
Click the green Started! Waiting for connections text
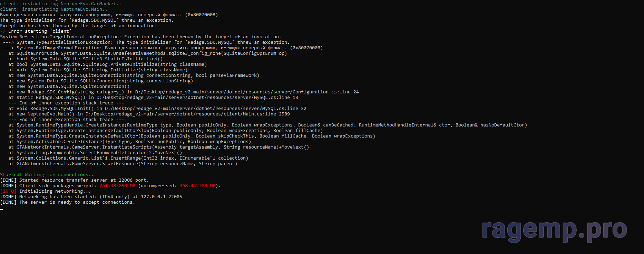(x=47, y=175)
